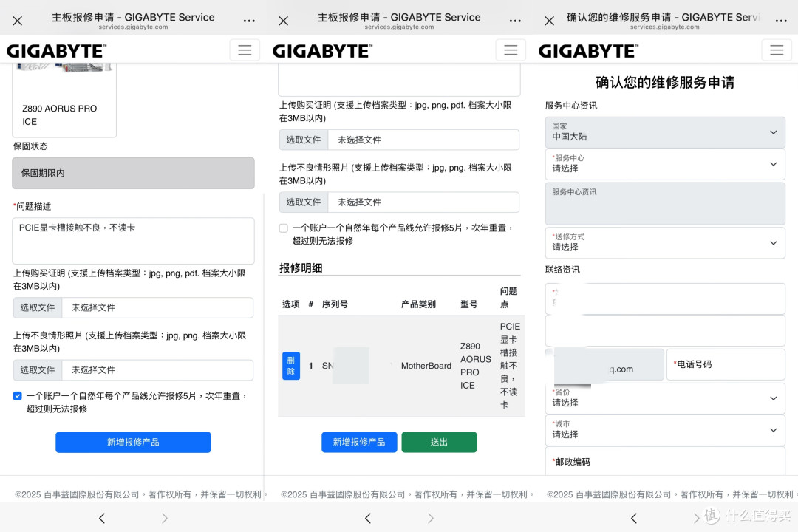Open the 送修方式 dropdown
The image size is (798, 532).
[x=665, y=243]
